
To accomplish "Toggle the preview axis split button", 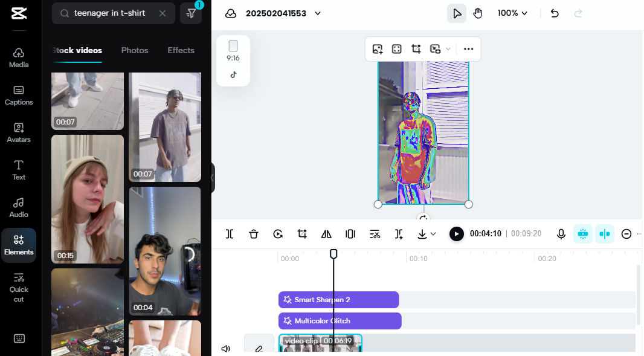I will [x=605, y=234].
